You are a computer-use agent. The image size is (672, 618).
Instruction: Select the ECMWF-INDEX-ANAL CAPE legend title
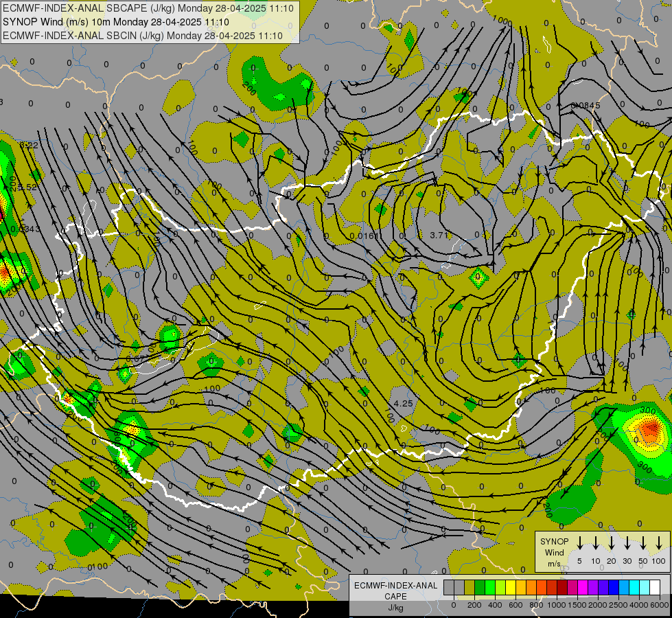pos(395,591)
